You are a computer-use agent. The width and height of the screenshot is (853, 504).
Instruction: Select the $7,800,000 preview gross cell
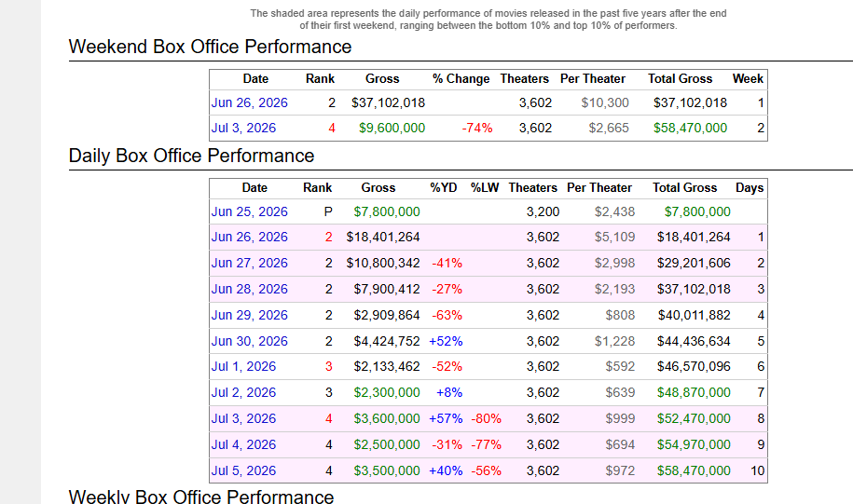387,211
